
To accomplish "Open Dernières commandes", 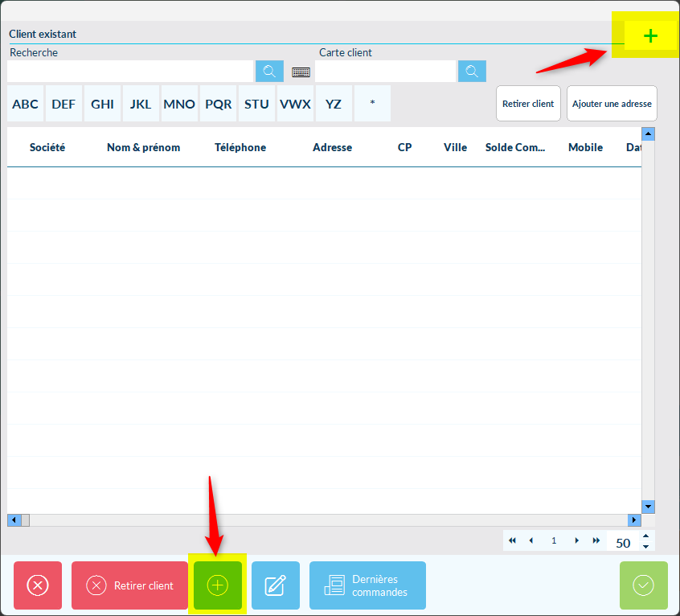I will pyautogui.click(x=367, y=585).
